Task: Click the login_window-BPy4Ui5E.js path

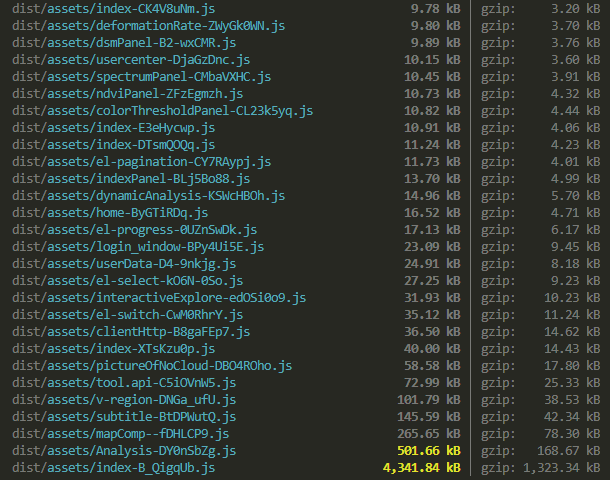Action: point(138,246)
